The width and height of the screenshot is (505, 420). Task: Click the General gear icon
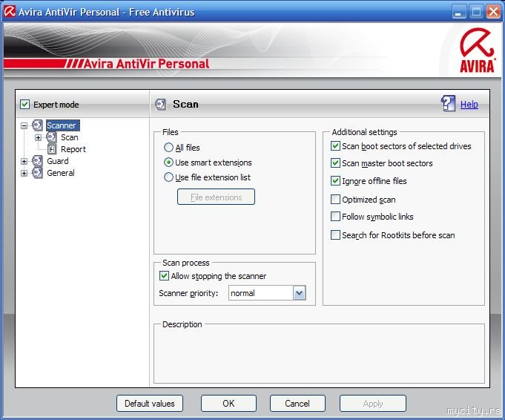coord(37,172)
